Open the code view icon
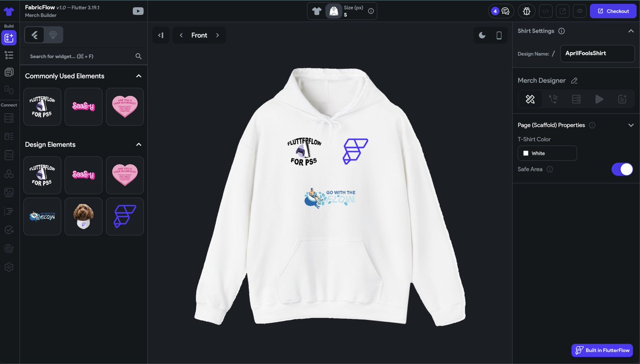 tap(545, 11)
